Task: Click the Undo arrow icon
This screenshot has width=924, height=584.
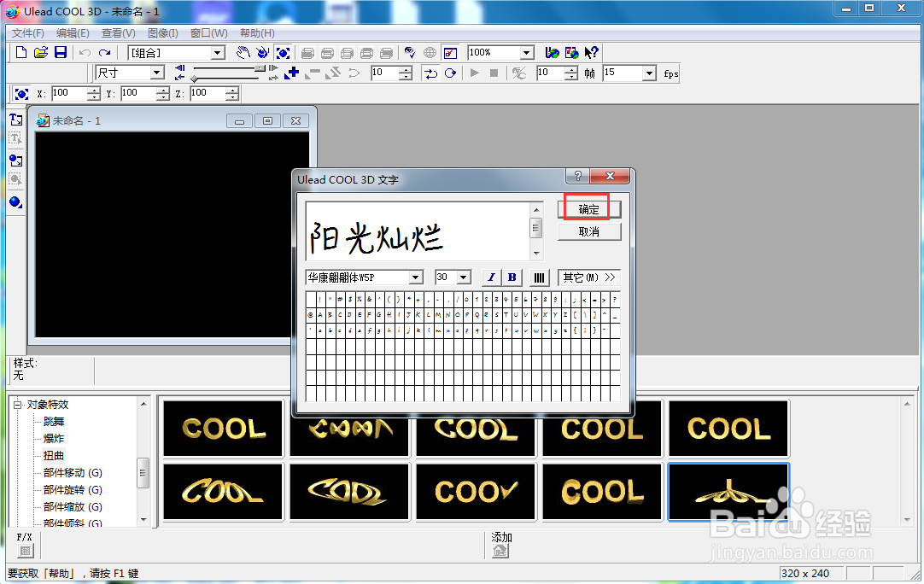Action: [x=85, y=53]
